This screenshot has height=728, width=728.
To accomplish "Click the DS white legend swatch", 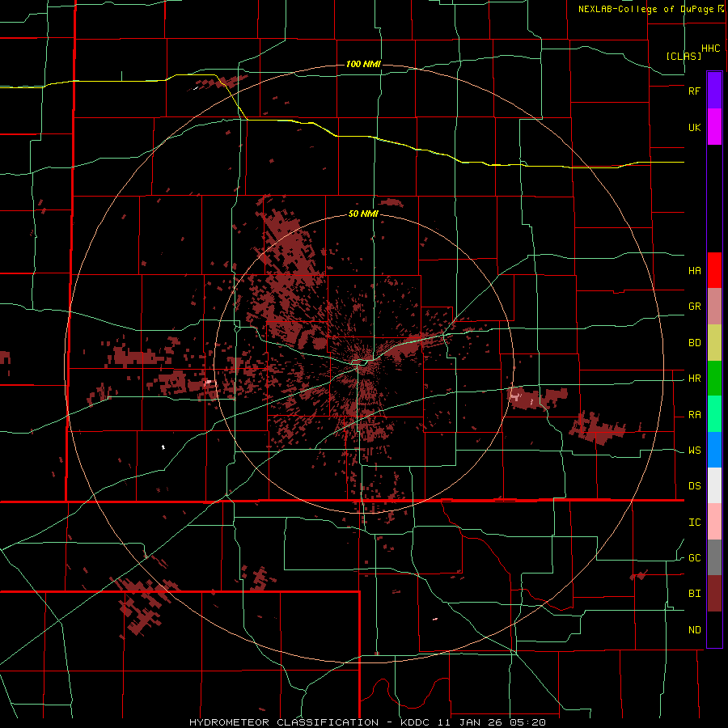I will (714, 485).
